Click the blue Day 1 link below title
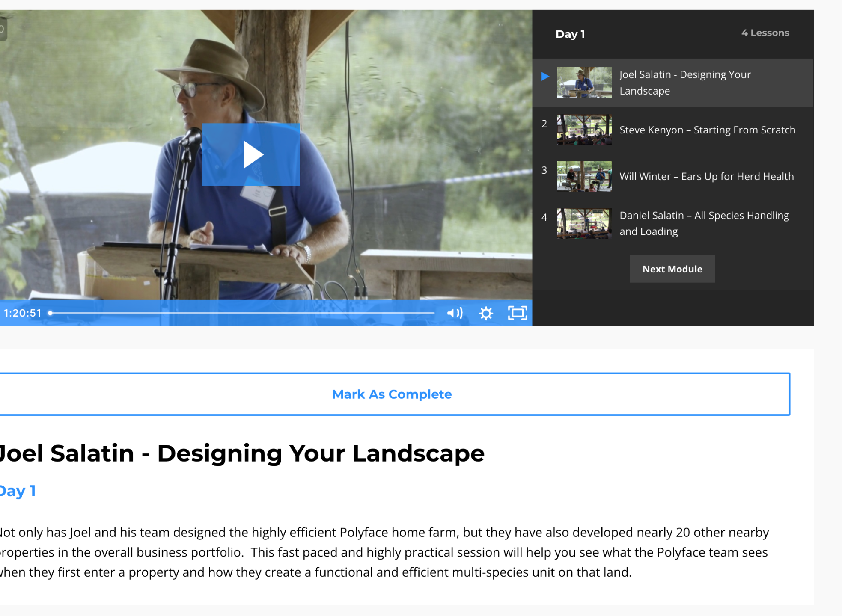The image size is (842, 616). [x=17, y=491]
